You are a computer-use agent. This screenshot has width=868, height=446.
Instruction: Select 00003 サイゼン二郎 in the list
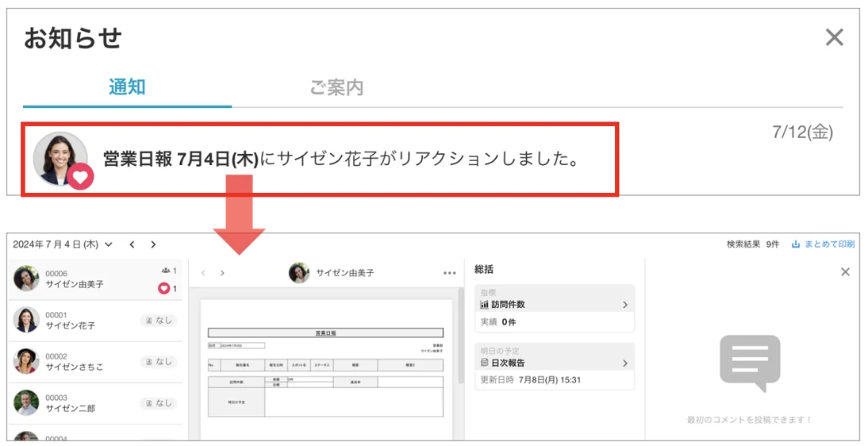tap(95, 403)
